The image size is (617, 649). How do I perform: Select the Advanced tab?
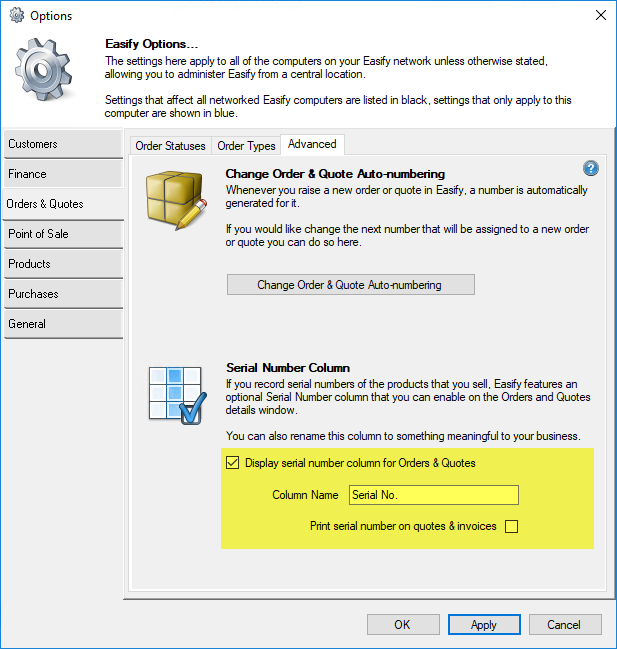pyautogui.click(x=312, y=145)
